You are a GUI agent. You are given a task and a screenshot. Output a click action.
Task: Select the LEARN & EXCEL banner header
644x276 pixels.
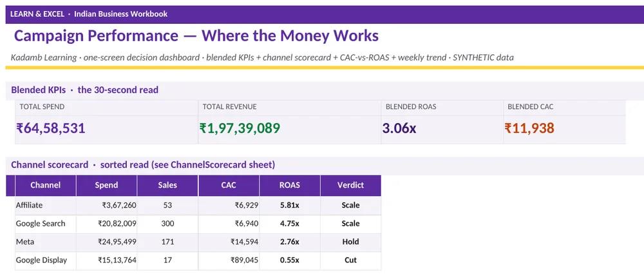point(325,14)
